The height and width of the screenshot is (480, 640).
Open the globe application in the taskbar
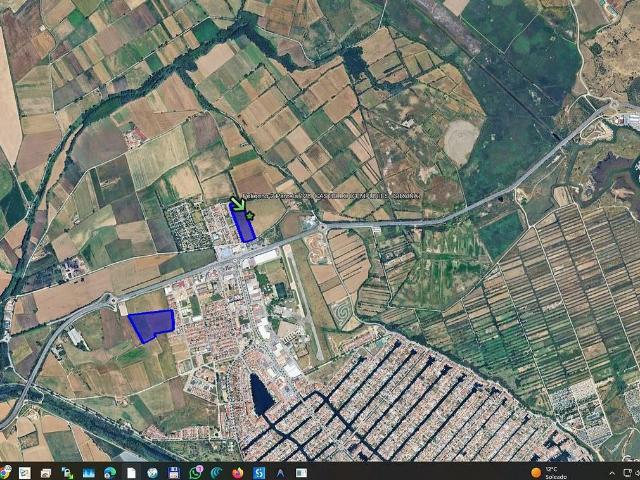153,473
